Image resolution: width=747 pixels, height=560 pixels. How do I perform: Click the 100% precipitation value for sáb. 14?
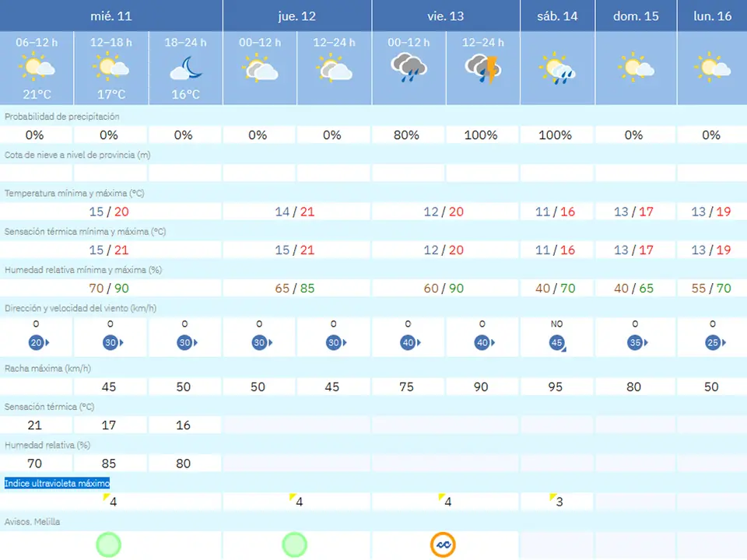(x=555, y=135)
